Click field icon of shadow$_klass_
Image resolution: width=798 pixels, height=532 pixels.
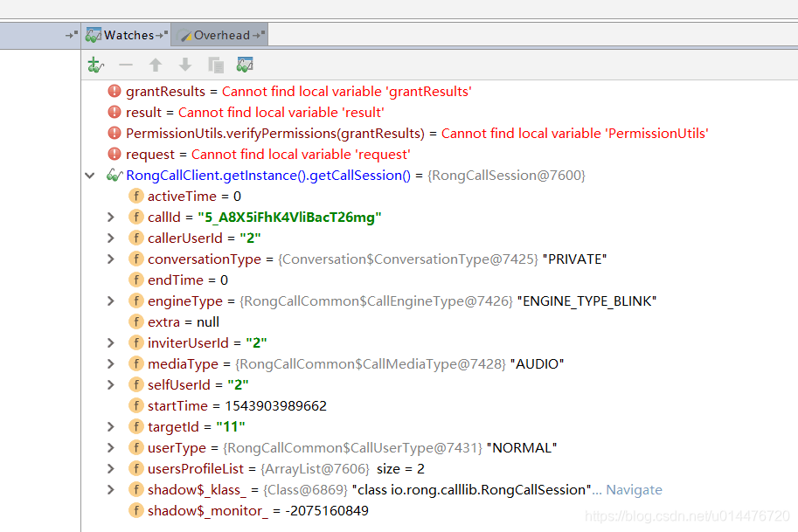click(x=135, y=490)
